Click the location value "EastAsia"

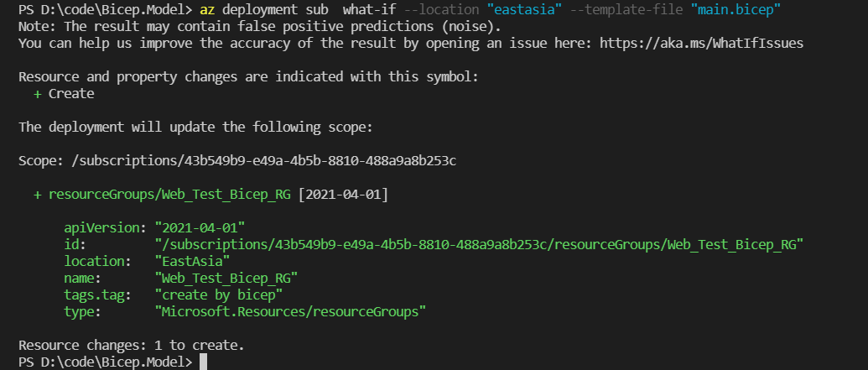(192, 261)
